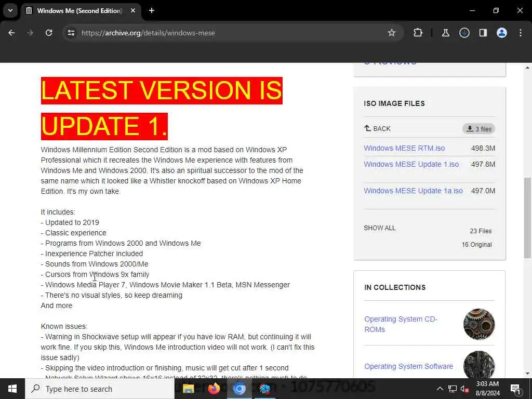This screenshot has width=532, height=399.
Task: Launch Firefox from the taskbar
Action: (x=214, y=389)
